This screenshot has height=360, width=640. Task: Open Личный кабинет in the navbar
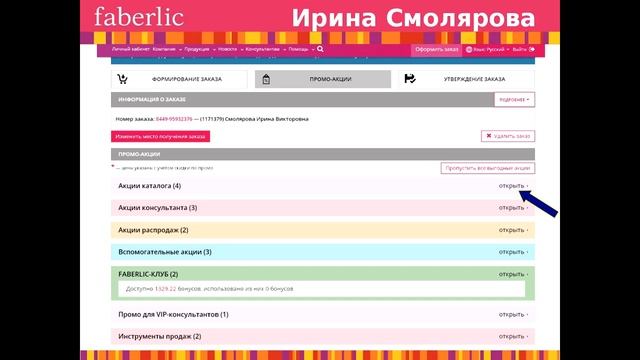pos(131,49)
